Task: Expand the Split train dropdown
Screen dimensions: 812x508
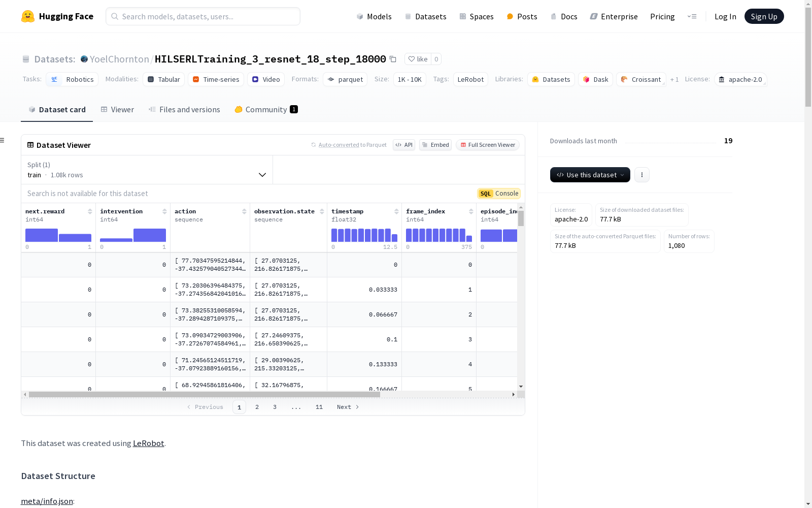Action: click(147, 170)
